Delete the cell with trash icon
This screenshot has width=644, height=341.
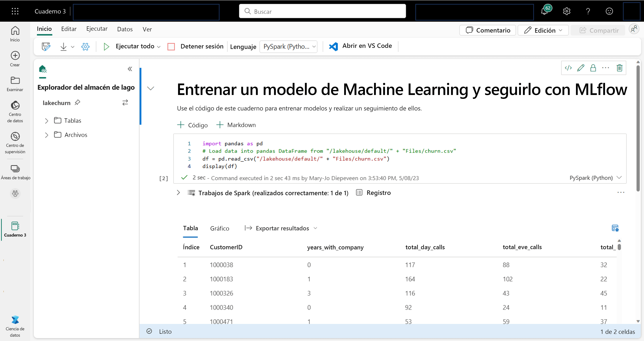point(620,68)
